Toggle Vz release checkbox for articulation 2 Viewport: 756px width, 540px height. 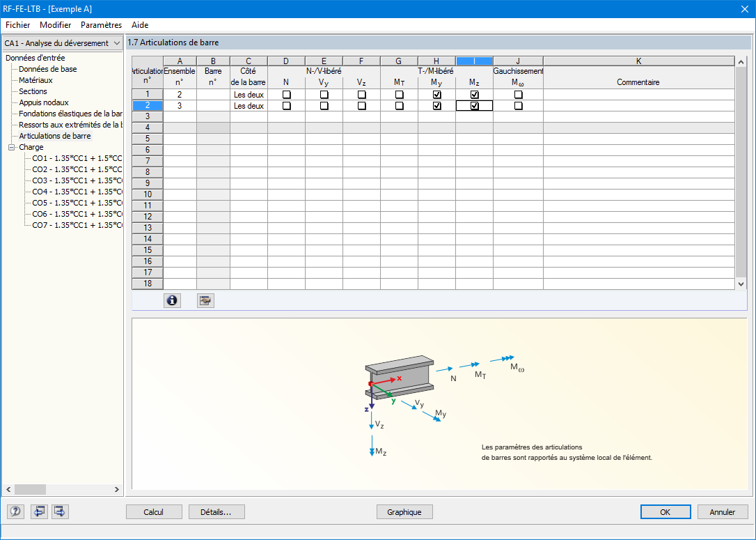361,106
